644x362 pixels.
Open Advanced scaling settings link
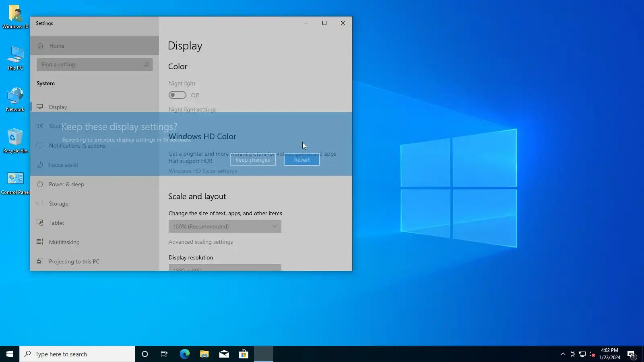(x=201, y=242)
